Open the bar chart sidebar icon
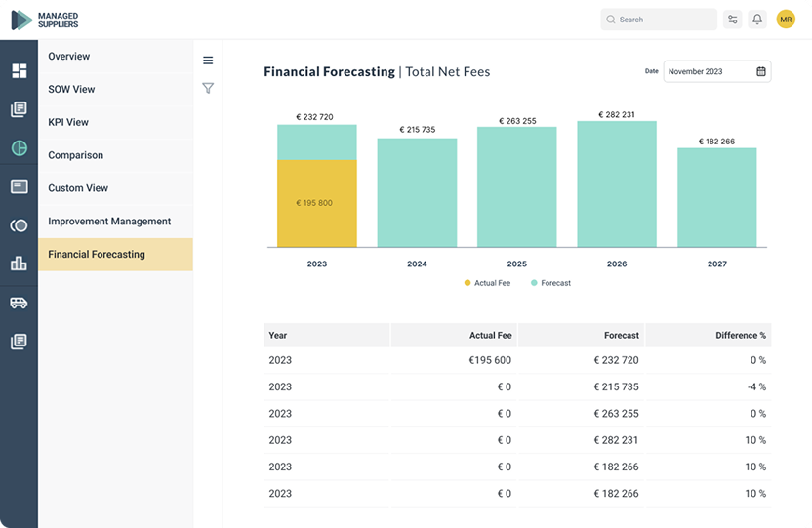 20,264
